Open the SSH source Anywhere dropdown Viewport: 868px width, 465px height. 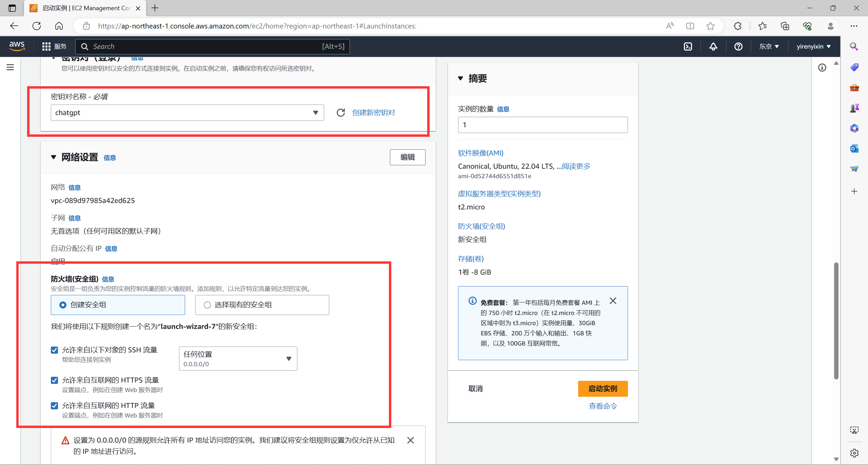(238, 358)
